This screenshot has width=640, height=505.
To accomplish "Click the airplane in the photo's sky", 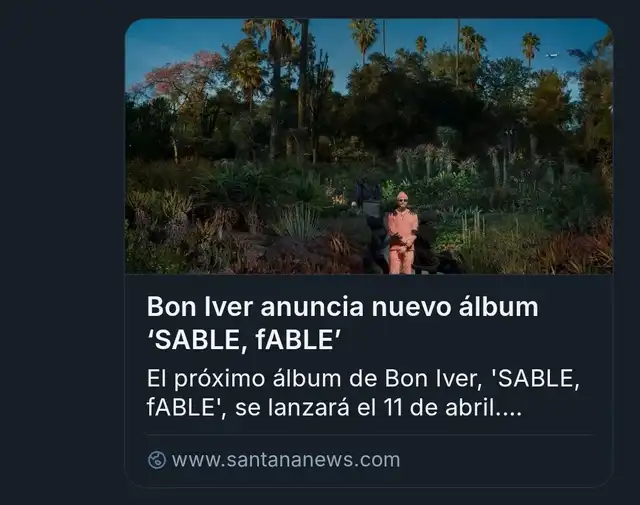I will point(551,55).
